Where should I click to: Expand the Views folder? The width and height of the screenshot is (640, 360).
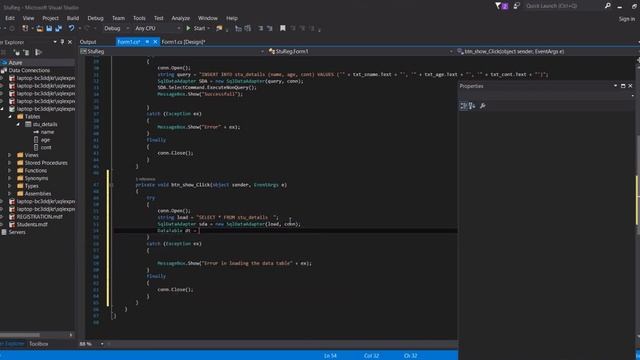[x=10, y=156]
